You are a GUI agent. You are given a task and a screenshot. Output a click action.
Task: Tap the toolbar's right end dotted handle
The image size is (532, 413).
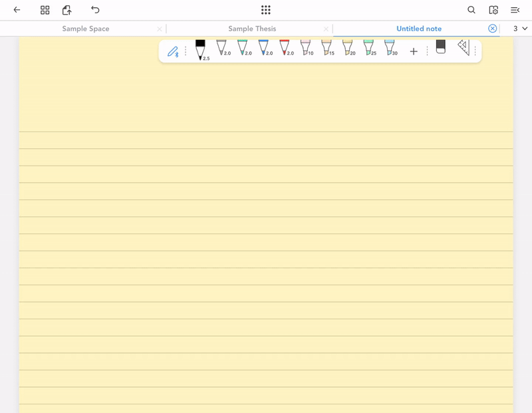point(475,51)
